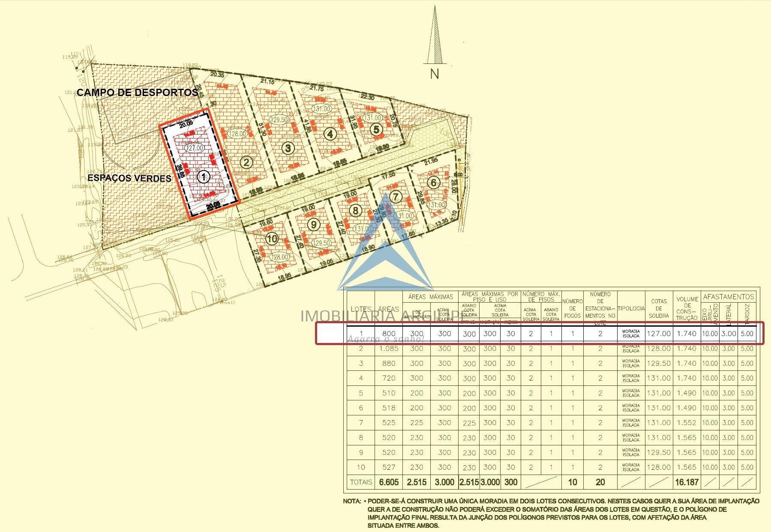771x532 pixels.
Task: Select the TOTAIS row label
Action: 361,482
